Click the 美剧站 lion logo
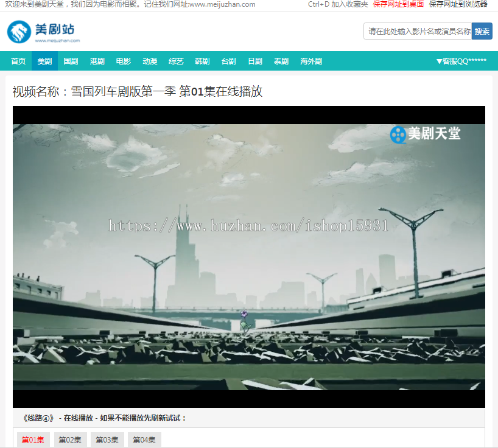498x448 pixels. [x=43, y=32]
